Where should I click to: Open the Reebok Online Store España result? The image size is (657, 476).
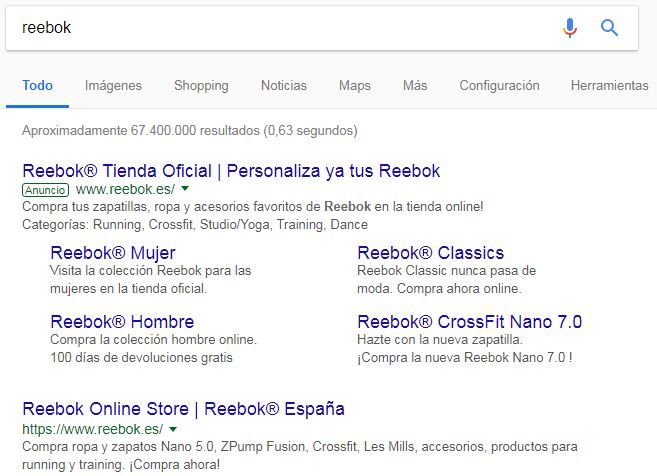pyautogui.click(x=183, y=409)
